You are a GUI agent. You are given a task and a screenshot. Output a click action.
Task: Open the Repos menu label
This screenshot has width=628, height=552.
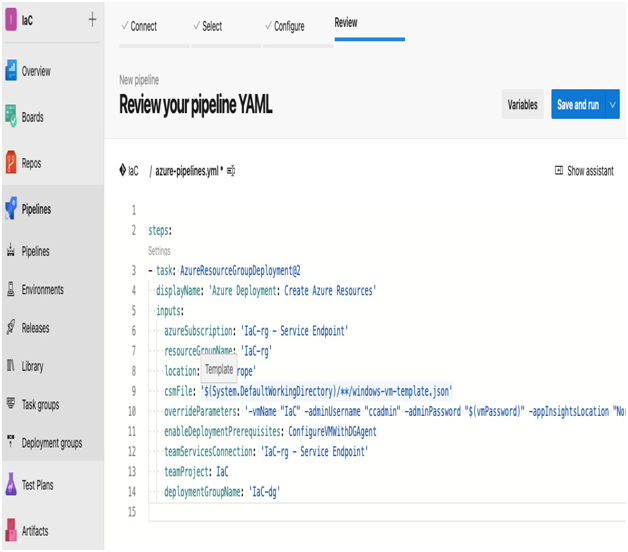pos(31,163)
